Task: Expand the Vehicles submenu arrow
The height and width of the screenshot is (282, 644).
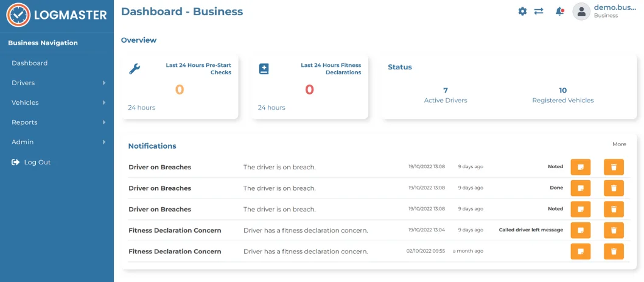Action: 104,102
